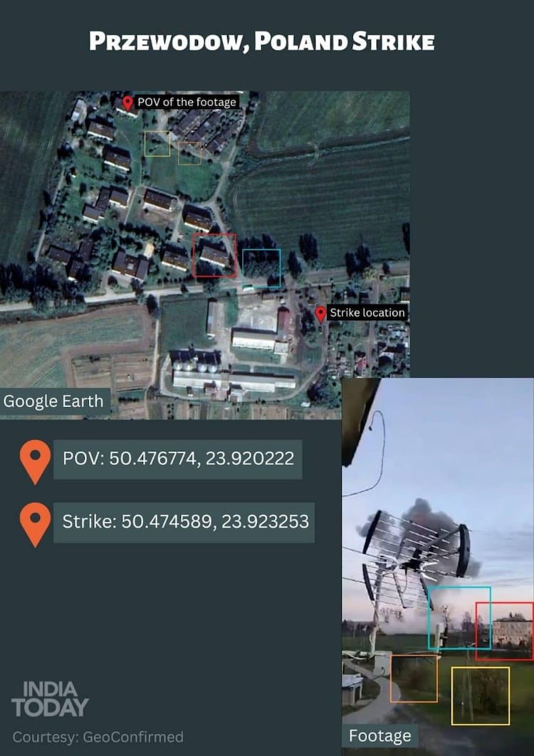Click the Przewodow, Poland Strike title

[262, 41]
